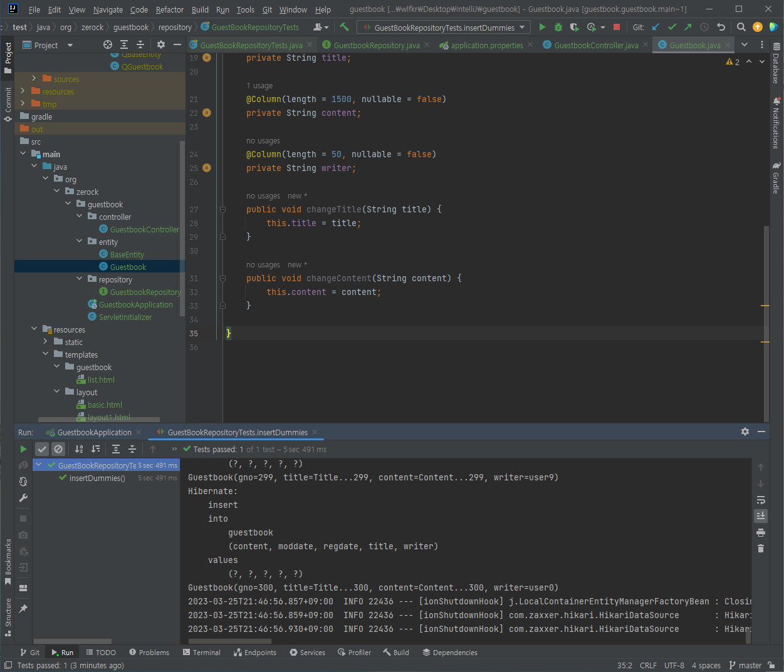Click Run with Coverage icon
This screenshot has width=784, height=672.
(x=575, y=28)
